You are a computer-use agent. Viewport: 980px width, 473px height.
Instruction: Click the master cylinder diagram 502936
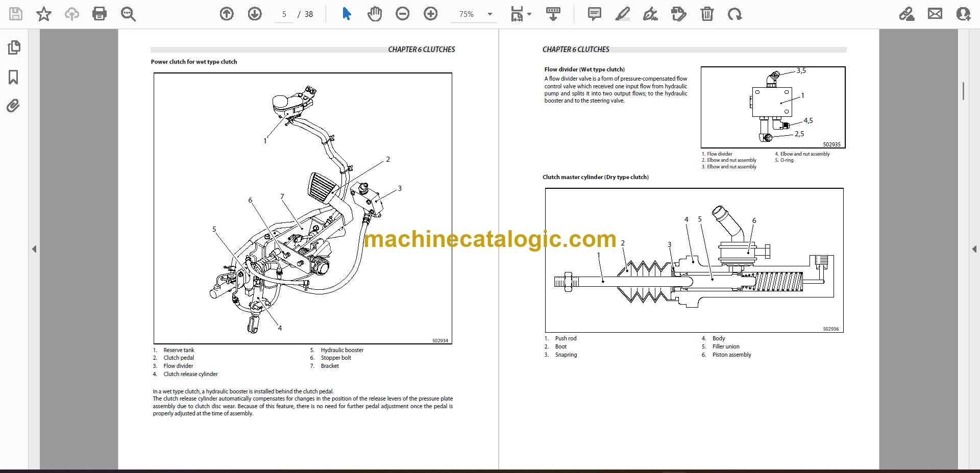pyautogui.click(x=694, y=260)
